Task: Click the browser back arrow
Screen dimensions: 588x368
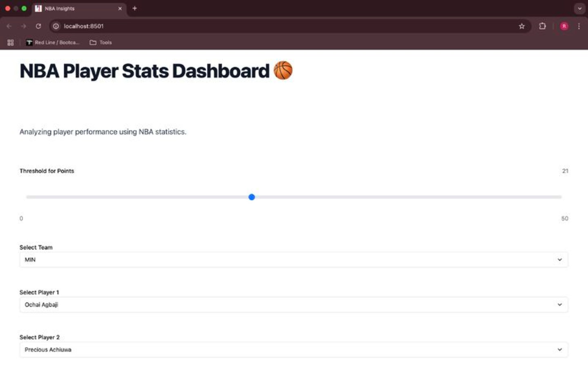Action: click(x=9, y=26)
